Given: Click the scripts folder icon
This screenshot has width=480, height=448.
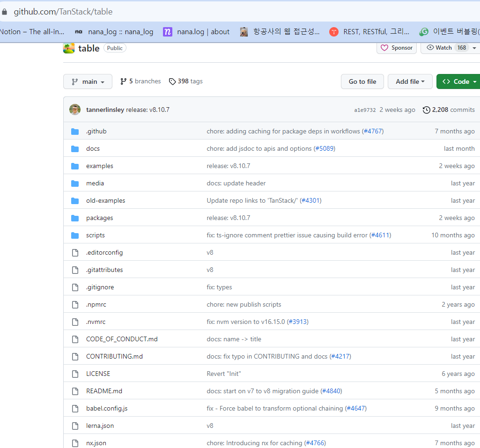Looking at the screenshot, I should [75, 235].
